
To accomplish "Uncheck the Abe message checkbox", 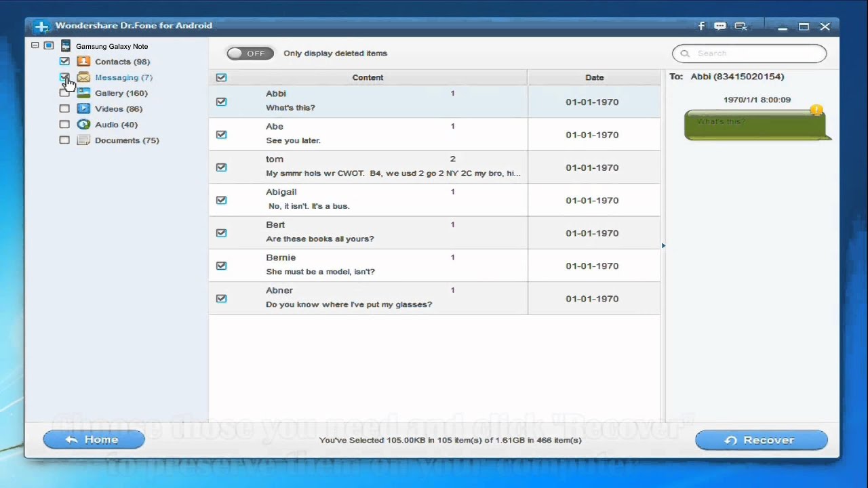I will 221,134.
